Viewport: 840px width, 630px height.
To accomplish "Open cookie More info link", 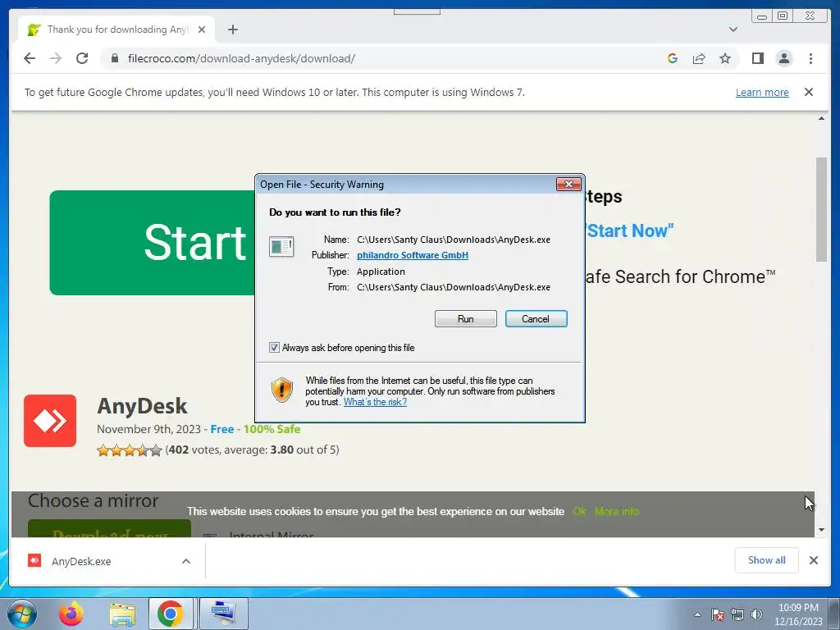I will coord(617,512).
